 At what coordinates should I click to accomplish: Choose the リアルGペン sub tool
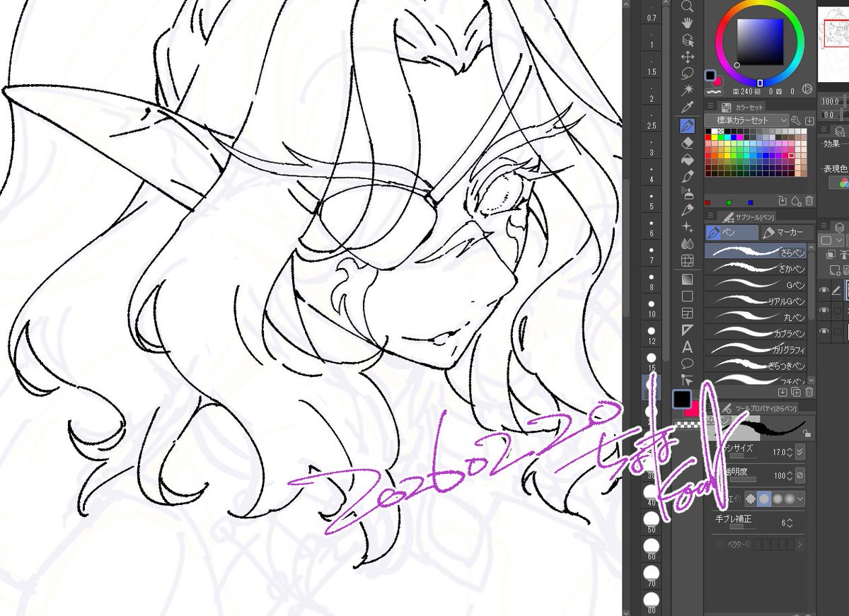tap(756, 301)
